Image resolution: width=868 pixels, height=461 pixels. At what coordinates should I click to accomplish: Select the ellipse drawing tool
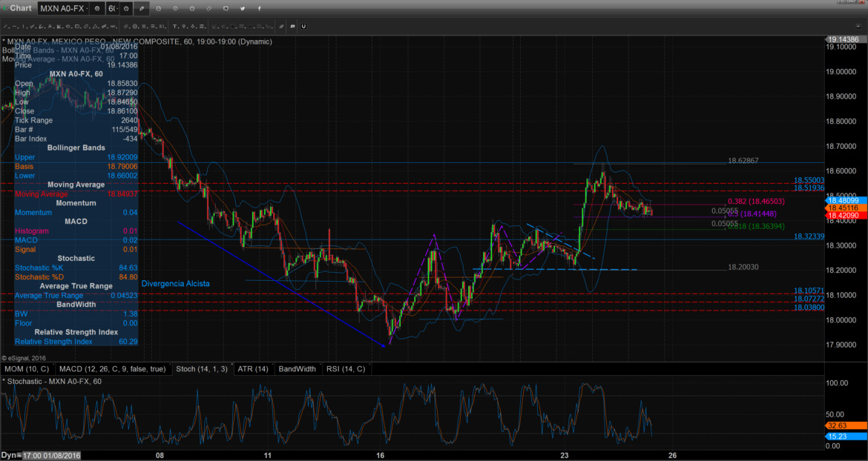(x=68, y=27)
